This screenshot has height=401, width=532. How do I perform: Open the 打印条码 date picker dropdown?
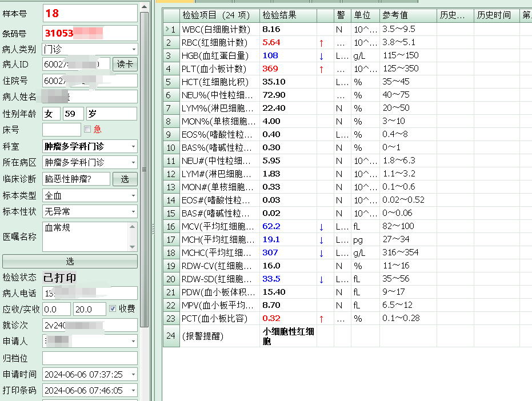(132, 390)
